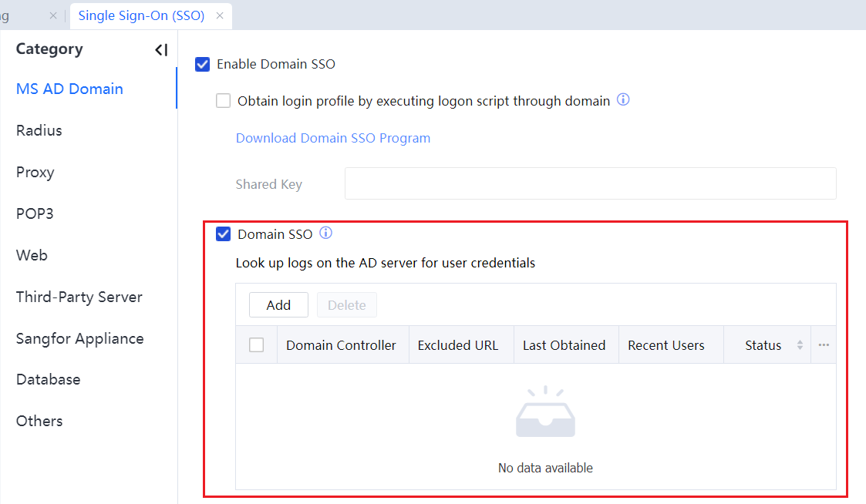The width and height of the screenshot is (866, 504).
Task: Sort table by Status column arrows
Action: 800,345
